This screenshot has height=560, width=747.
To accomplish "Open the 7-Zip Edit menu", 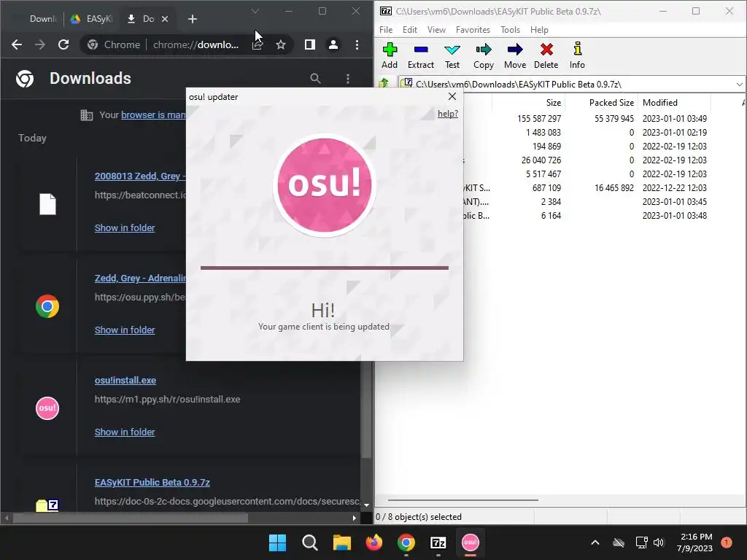I will click(410, 29).
